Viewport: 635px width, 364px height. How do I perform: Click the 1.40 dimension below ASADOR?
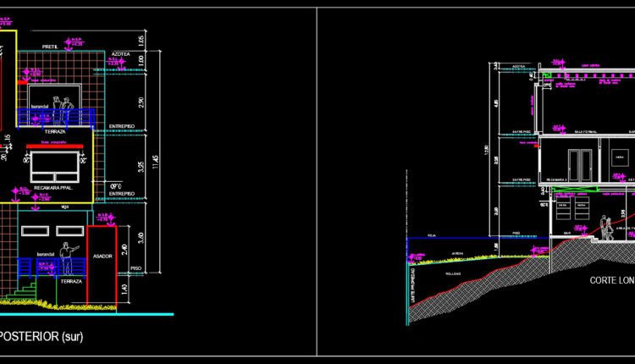124,289
